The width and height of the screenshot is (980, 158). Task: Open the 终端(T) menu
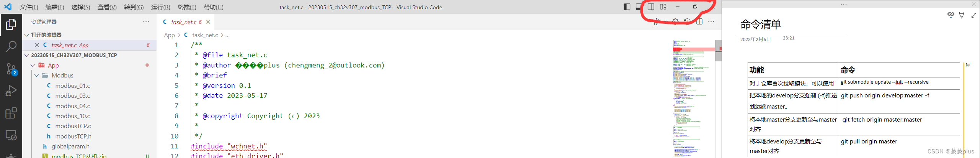(187, 7)
